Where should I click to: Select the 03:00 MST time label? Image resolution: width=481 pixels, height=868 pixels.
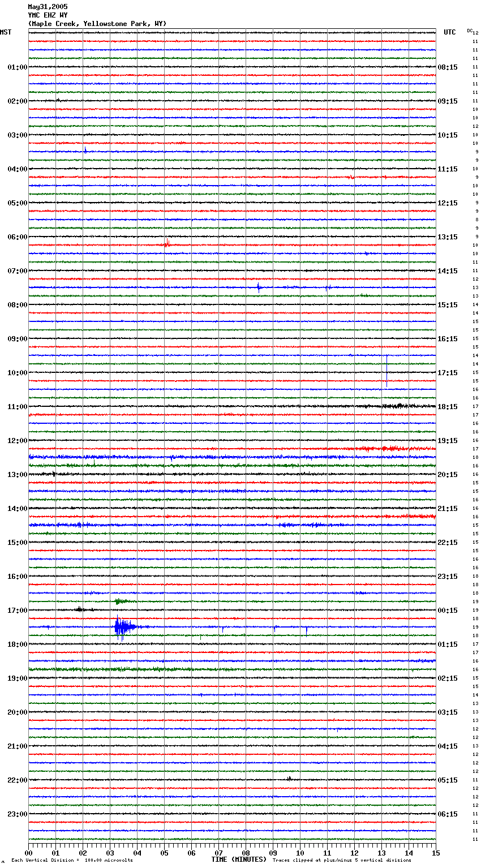18,135
